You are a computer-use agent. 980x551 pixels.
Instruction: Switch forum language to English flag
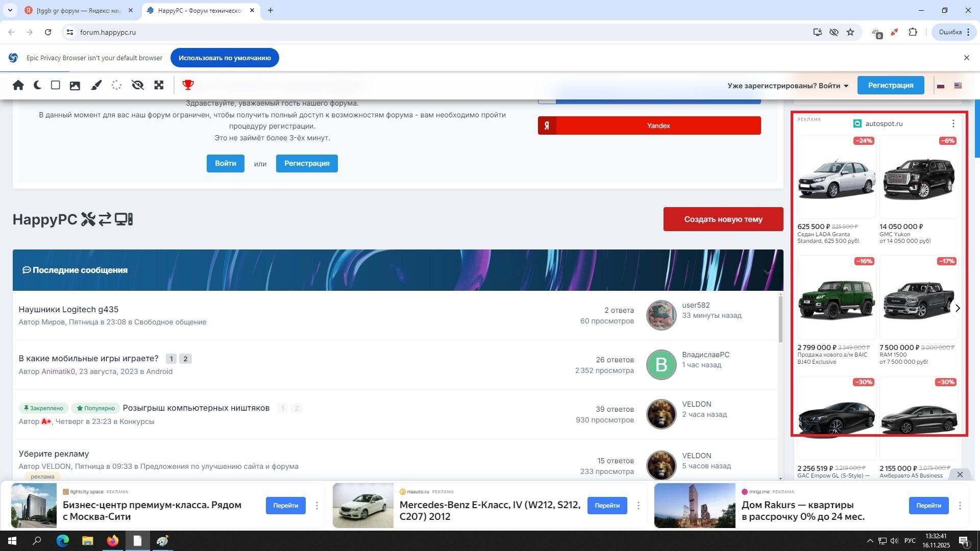958,86
